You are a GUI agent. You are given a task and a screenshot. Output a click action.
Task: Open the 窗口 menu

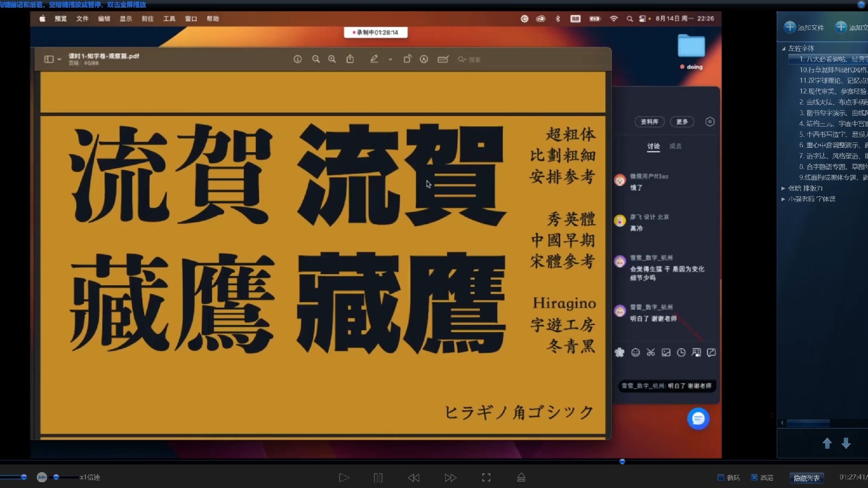click(x=191, y=19)
